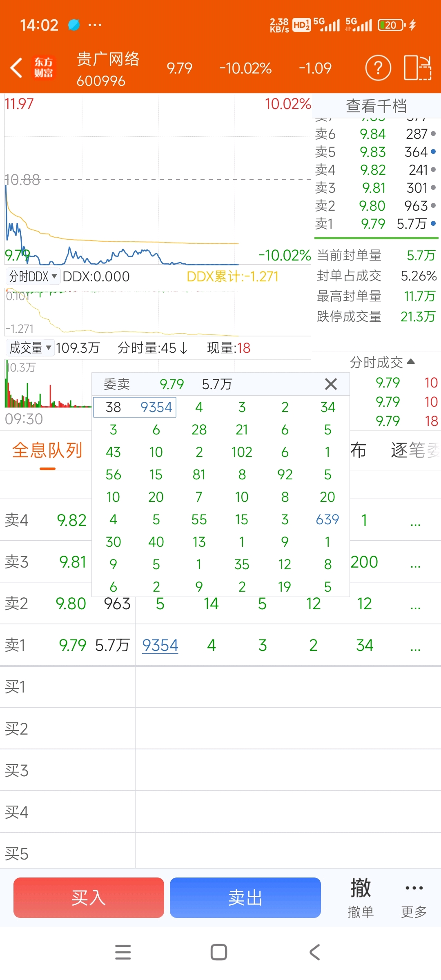This screenshot has height=980, width=441.
Task: Tap the 买1 queue row
Action: pyautogui.click(x=220, y=687)
